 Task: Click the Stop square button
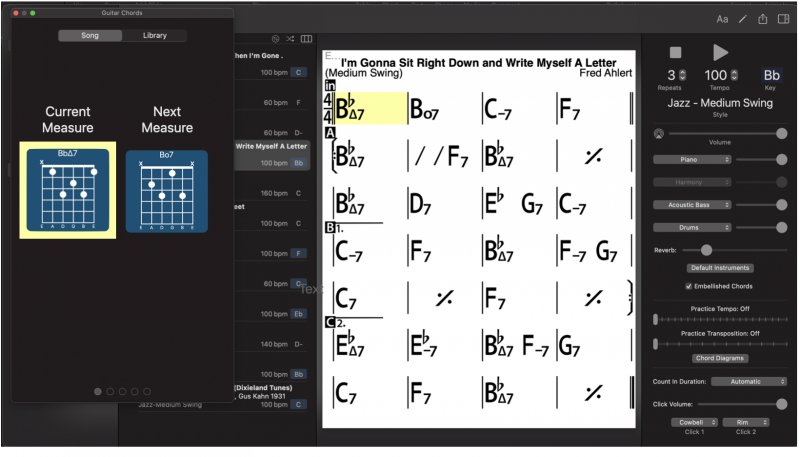tap(676, 53)
